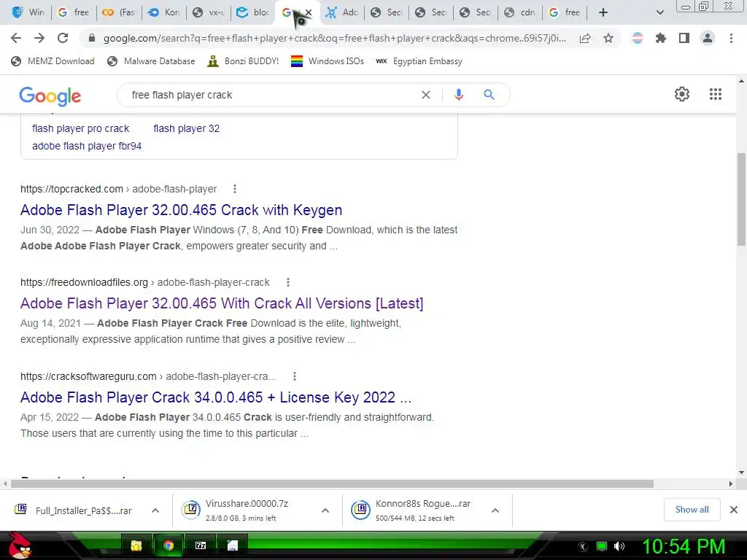Clear the Google search box text
The image size is (747, 560).
[426, 95]
